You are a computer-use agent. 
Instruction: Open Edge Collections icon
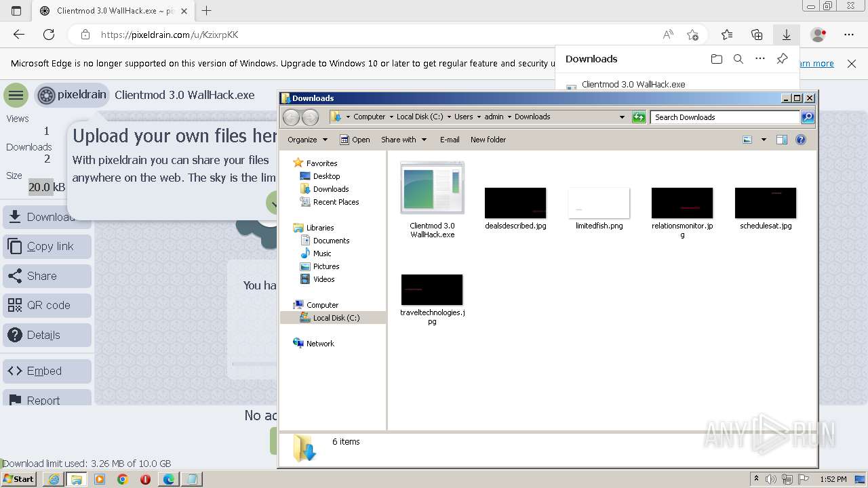tap(757, 35)
